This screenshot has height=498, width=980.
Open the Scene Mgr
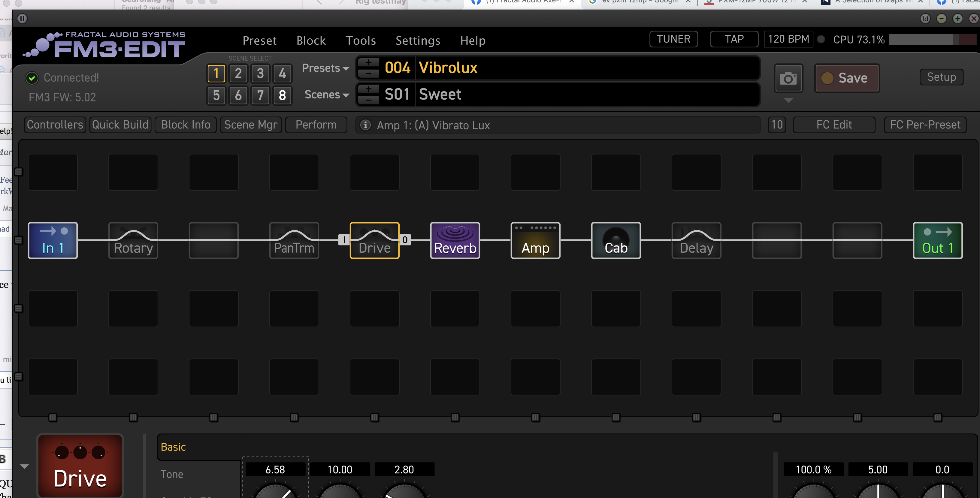pyautogui.click(x=251, y=125)
